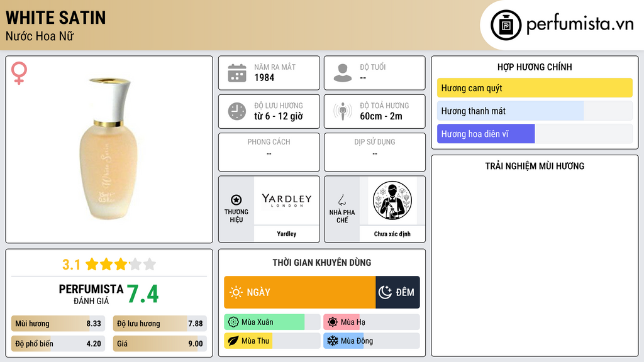Click the Thời gian khuyên dùng heading

click(322, 263)
